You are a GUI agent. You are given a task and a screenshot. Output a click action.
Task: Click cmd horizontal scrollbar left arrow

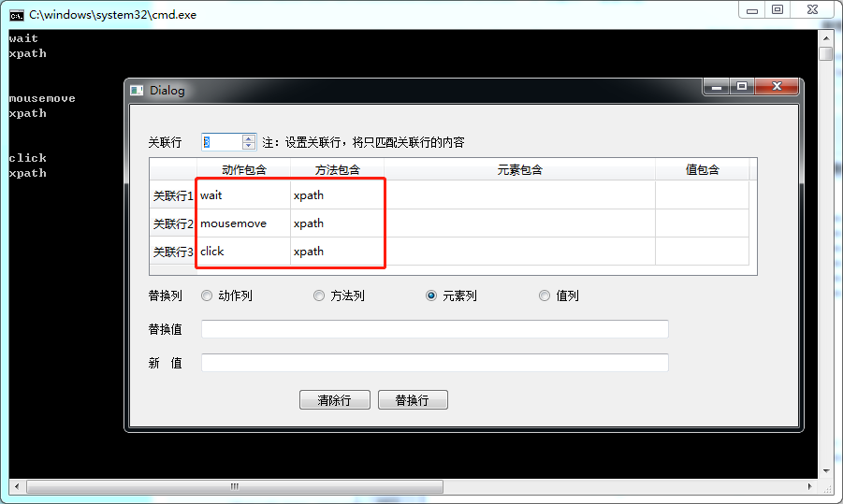[x=17, y=487]
